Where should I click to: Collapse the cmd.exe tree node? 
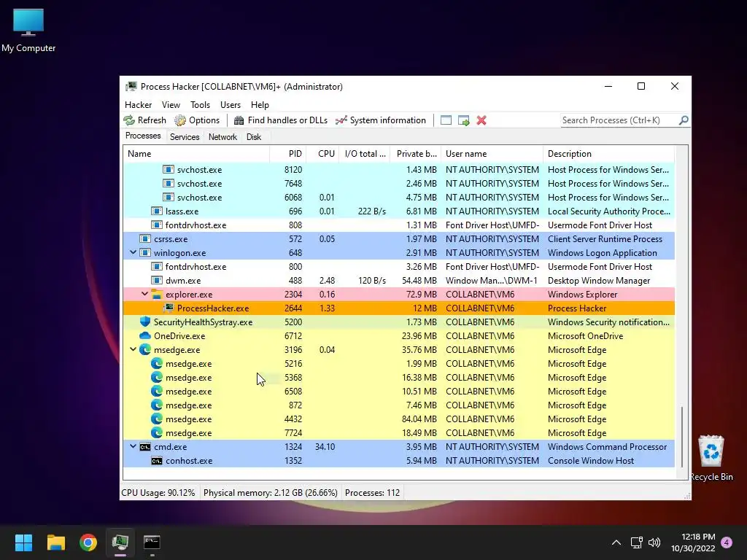pyautogui.click(x=133, y=447)
